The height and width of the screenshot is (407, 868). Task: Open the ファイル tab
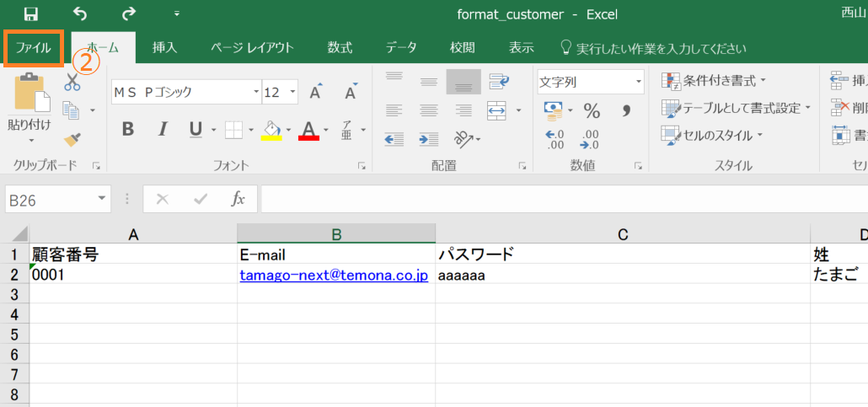34,48
